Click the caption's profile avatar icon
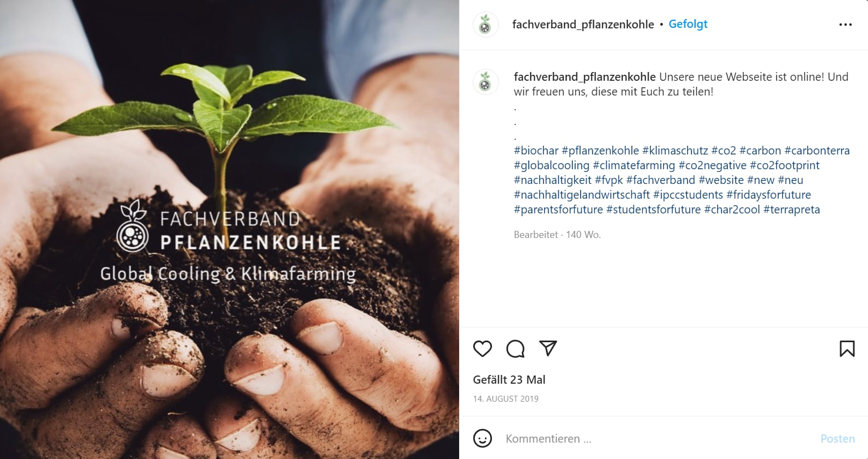 [x=485, y=82]
